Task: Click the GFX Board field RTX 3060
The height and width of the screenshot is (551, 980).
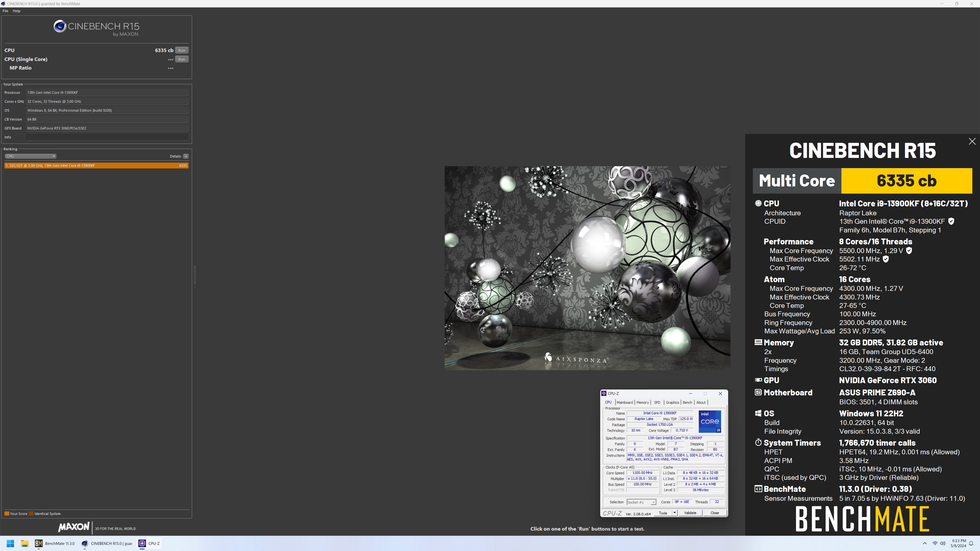Action: click(x=107, y=128)
